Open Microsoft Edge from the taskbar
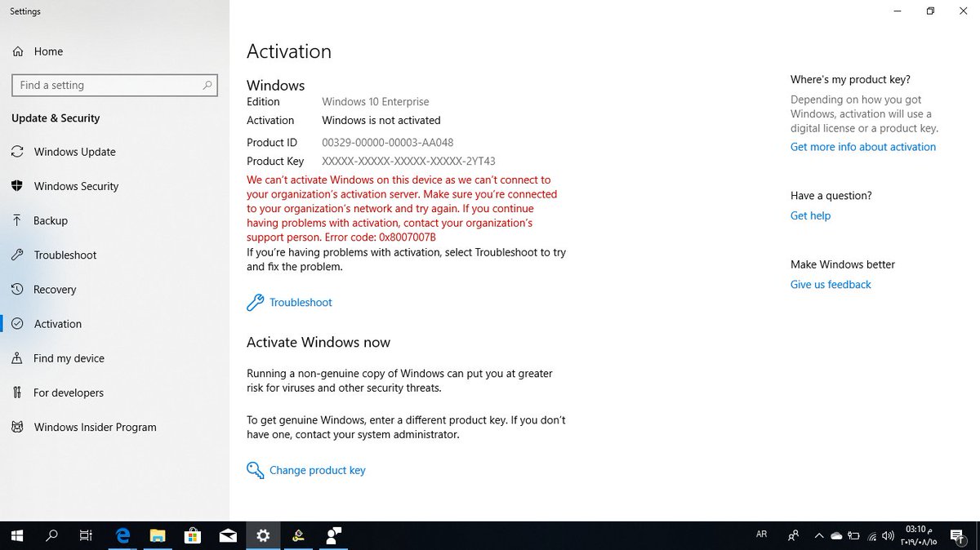The image size is (980, 550). pyautogui.click(x=122, y=535)
